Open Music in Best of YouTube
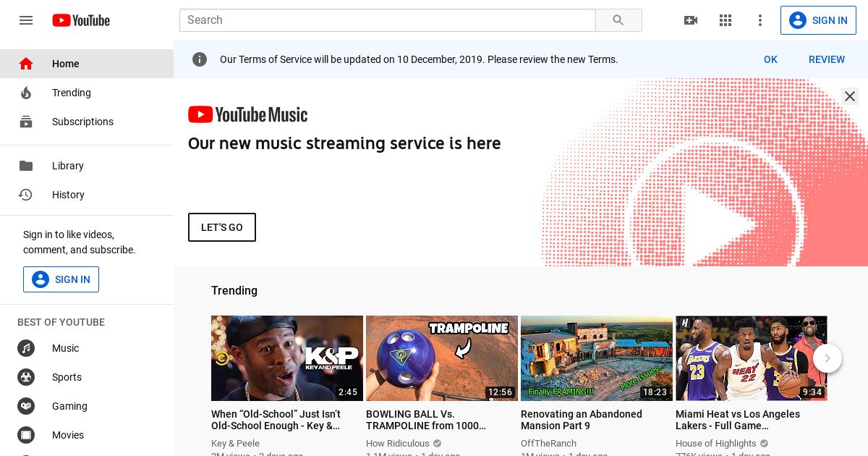This screenshot has height=456, width=868. 87,348
